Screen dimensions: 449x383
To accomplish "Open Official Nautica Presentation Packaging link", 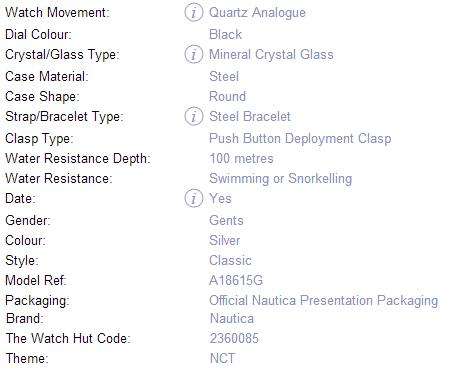I will 324,301.
